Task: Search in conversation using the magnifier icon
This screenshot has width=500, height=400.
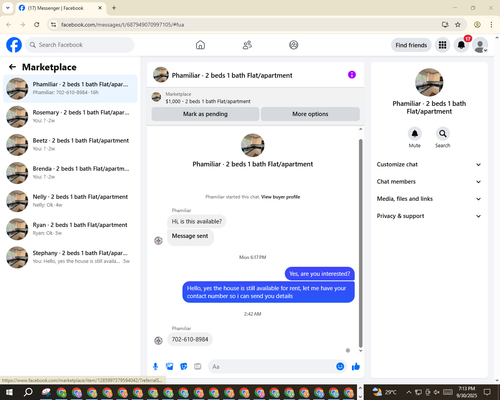Action: (x=443, y=134)
